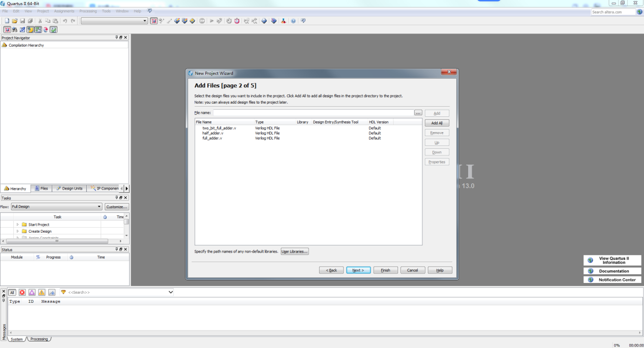The image size is (644, 348).
Task: Switch to the Hierarchy tab
Action: 15,188
